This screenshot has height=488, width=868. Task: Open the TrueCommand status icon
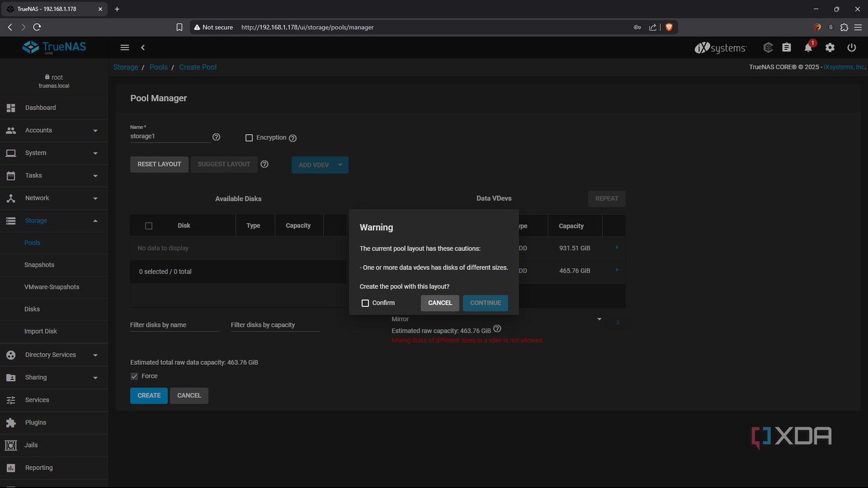coord(768,47)
